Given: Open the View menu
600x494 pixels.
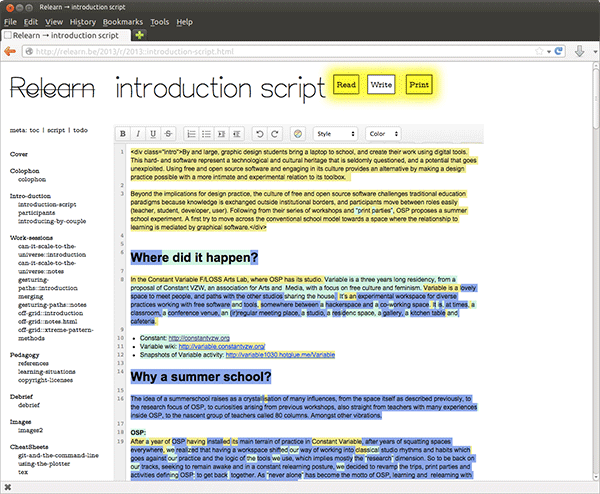Looking at the screenshot, I should [x=54, y=22].
